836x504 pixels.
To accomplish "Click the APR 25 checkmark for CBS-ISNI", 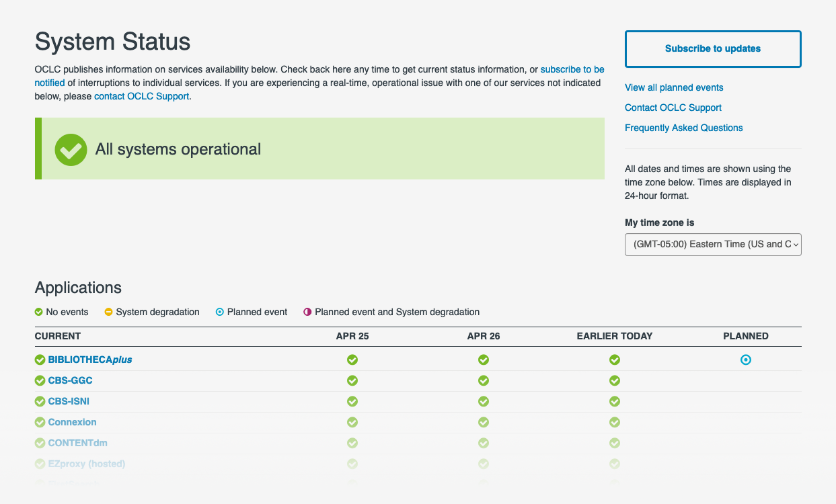I will (352, 401).
